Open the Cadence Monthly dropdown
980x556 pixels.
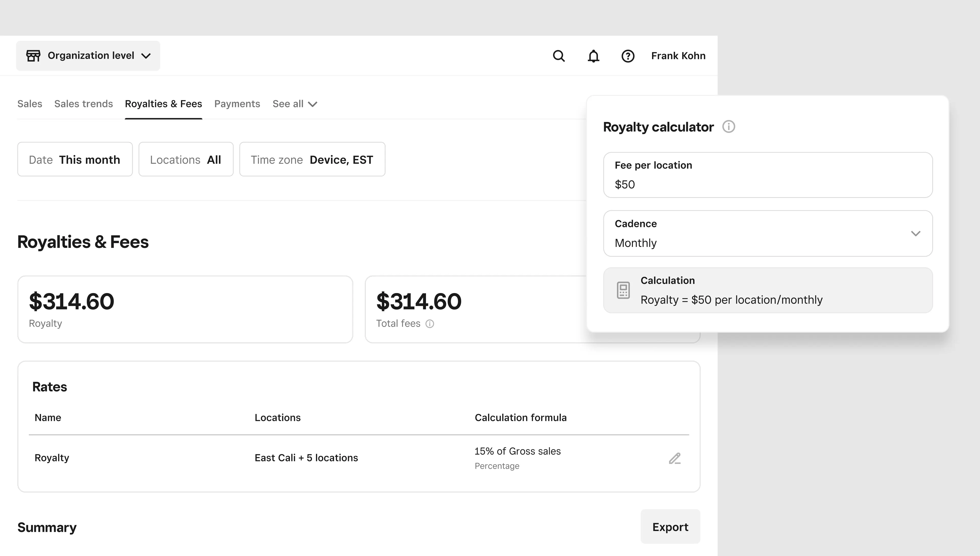click(768, 233)
